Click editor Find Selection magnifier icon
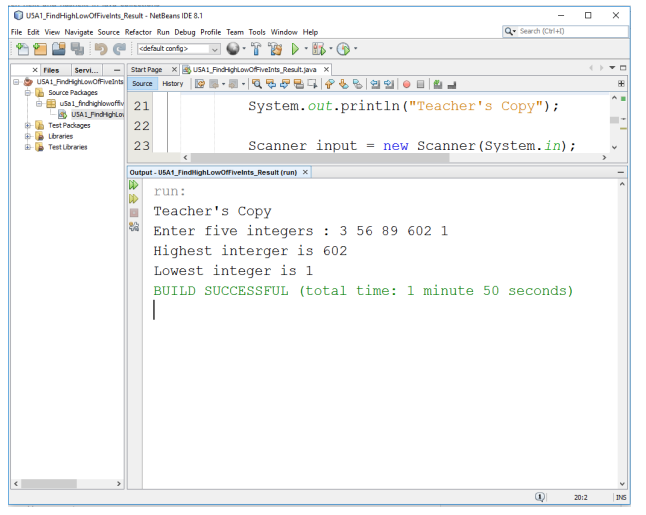This screenshot has width=646, height=515. [x=257, y=84]
